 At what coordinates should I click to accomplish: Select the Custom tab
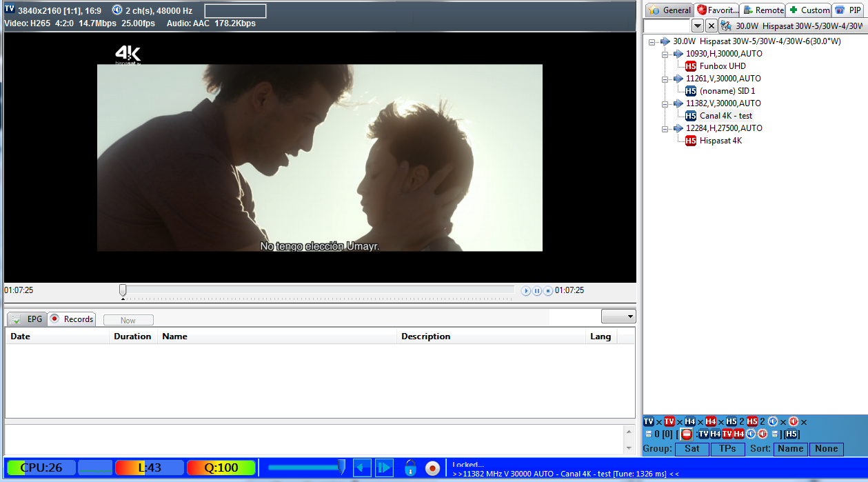pyautogui.click(x=808, y=10)
